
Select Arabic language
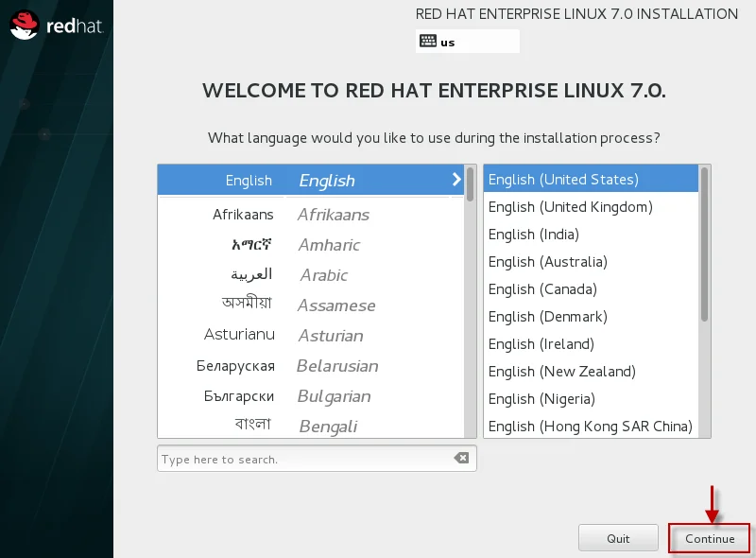311,275
